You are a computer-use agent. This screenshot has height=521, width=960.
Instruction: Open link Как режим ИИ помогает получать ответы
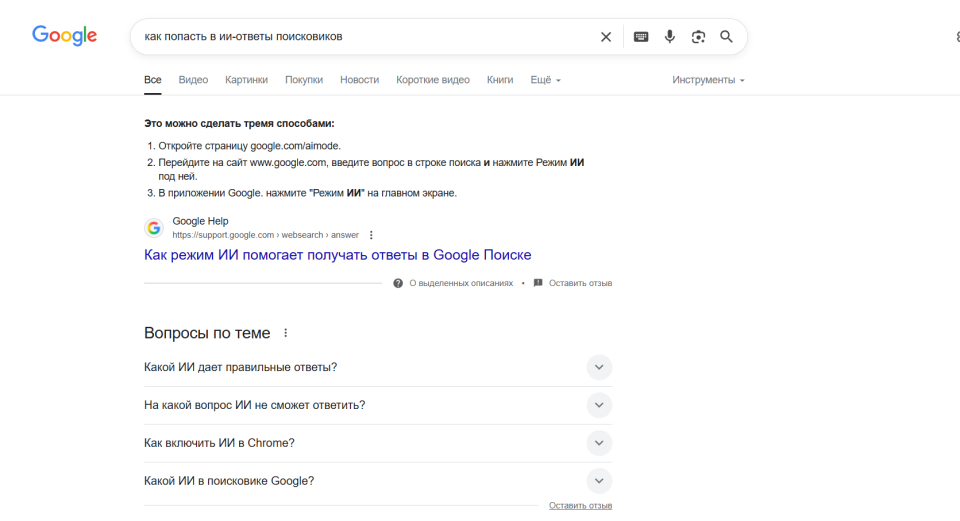pos(337,255)
